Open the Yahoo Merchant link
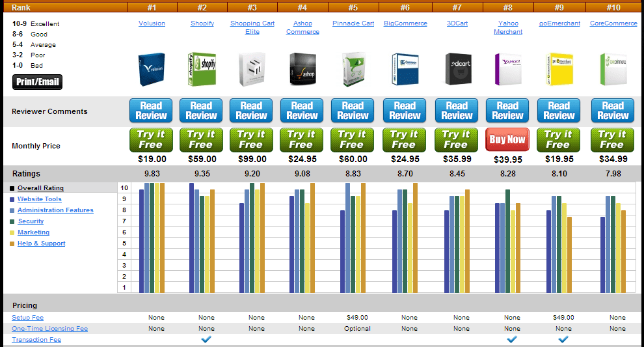The height and width of the screenshot is (347, 644). tap(508, 27)
